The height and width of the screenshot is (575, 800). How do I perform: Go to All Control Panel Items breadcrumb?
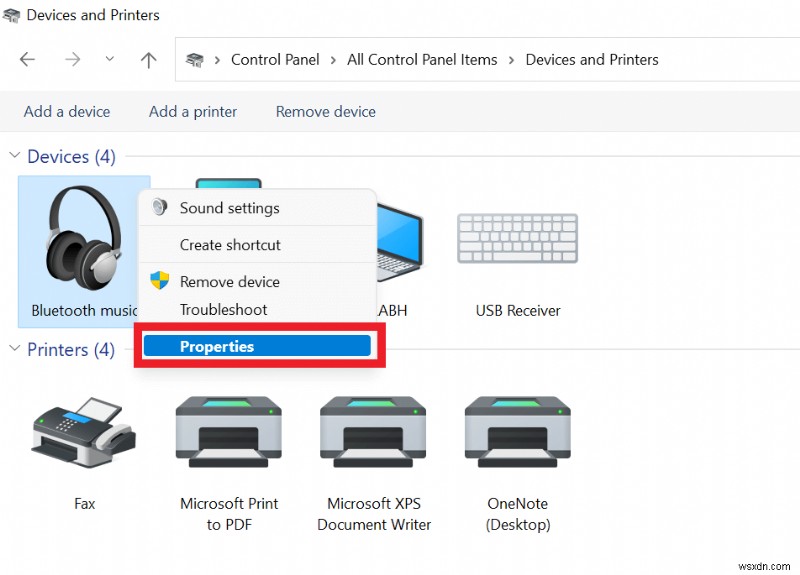422,60
